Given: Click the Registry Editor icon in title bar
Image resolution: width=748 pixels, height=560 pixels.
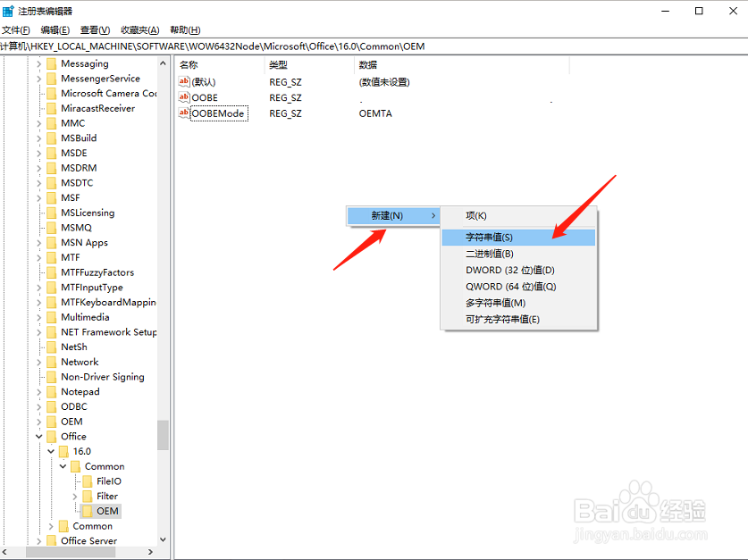Looking at the screenshot, I should coord(9,10).
